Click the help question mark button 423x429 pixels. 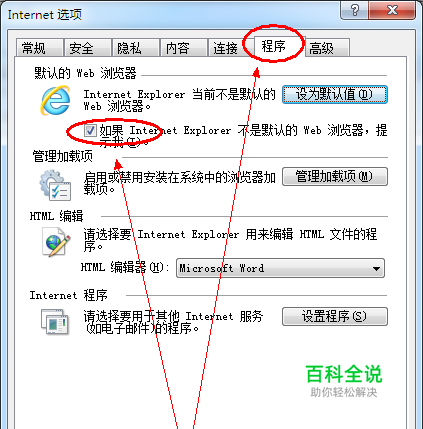click(355, 10)
